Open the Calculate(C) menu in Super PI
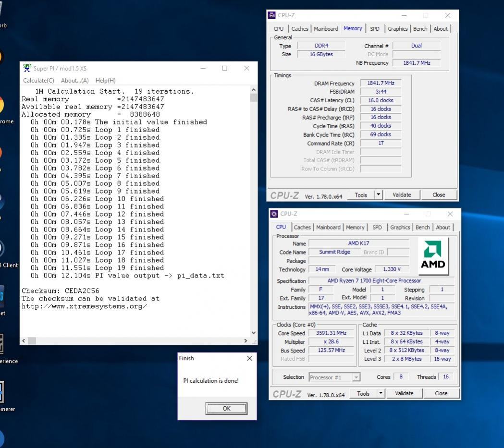The image size is (504, 448). [x=38, y=81]
